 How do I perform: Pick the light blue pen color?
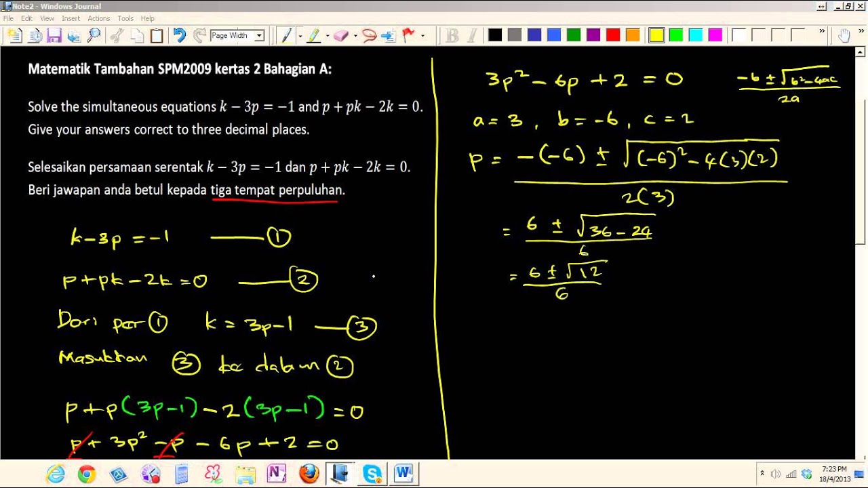point(554,35)
